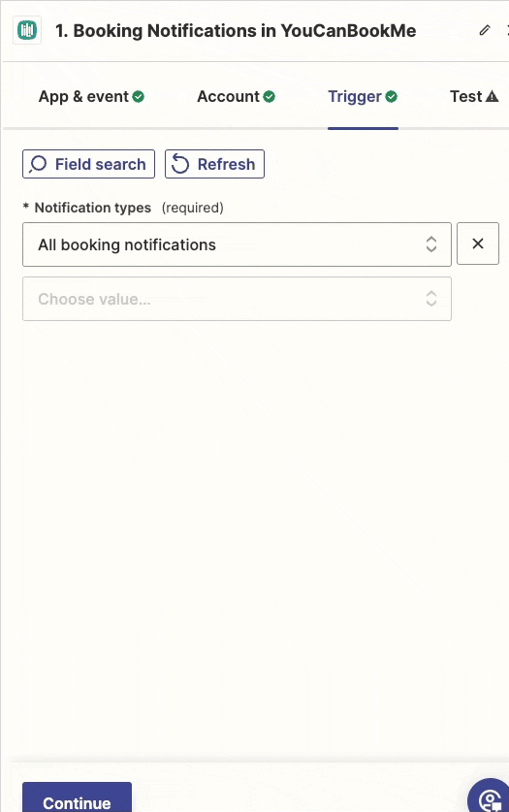This screenshot has width=509, height=812.
Task: Click the circular arrow Refresh icon
Action: point(180,164)
